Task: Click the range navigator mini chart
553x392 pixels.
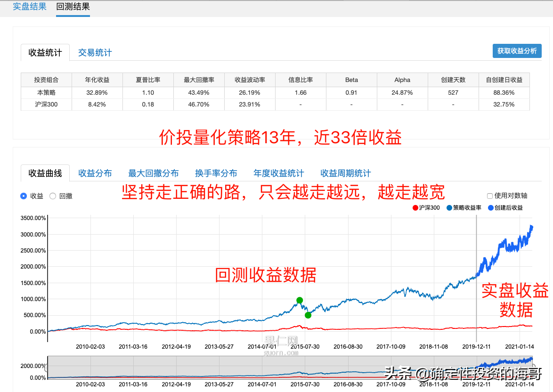Action: pyautogui.click(x=290, y=367)
